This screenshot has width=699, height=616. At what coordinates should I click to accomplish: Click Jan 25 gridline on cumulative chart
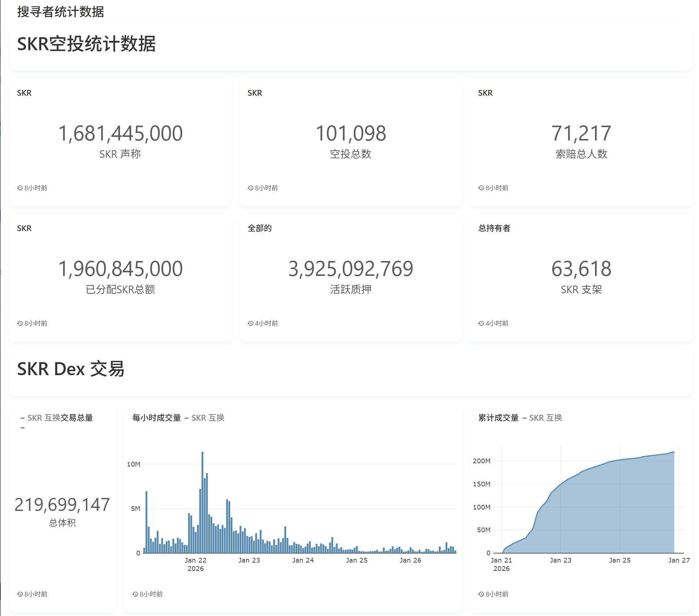pyautogui.click(x=620, y=506)
